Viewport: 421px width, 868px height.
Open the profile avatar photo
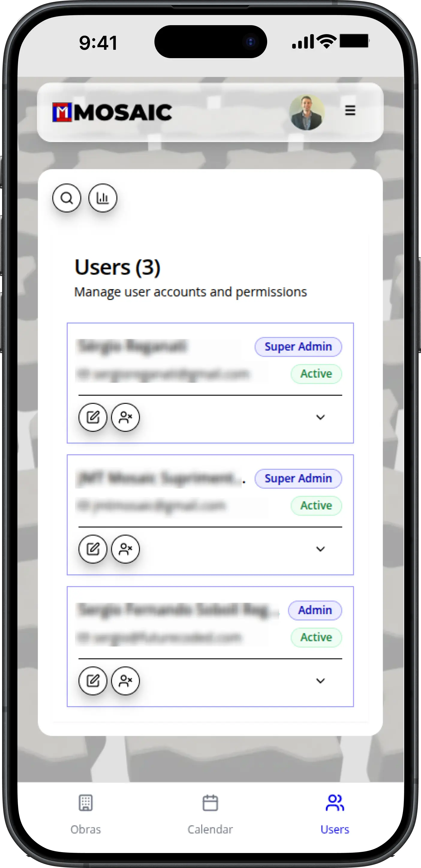tap(307, 112)
